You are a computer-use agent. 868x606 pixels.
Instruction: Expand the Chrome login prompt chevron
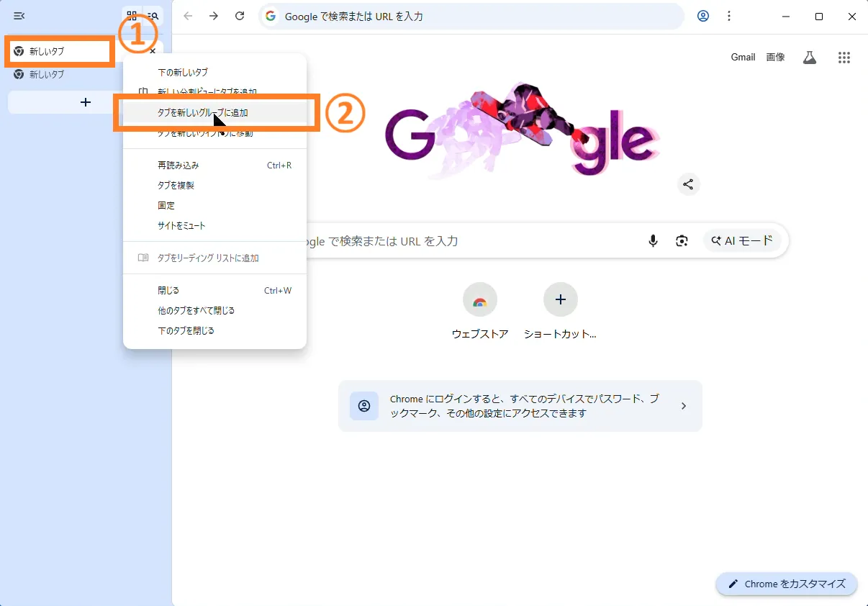coord(683,406)
